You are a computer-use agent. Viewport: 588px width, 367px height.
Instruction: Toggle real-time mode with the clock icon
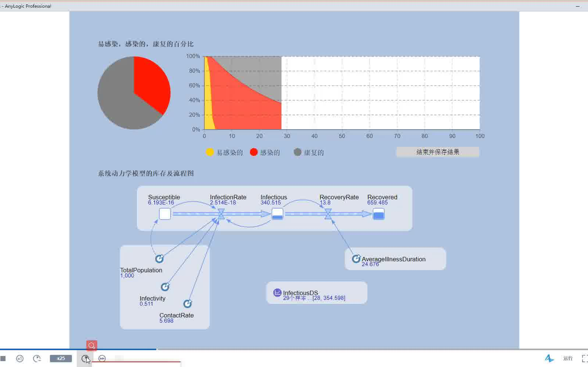(85, 359)
